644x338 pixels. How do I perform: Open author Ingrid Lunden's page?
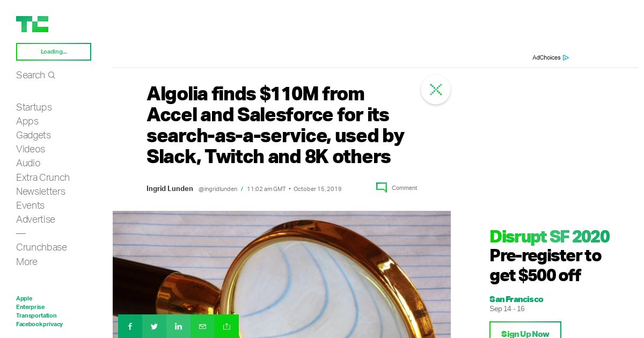tap(170, 188)
